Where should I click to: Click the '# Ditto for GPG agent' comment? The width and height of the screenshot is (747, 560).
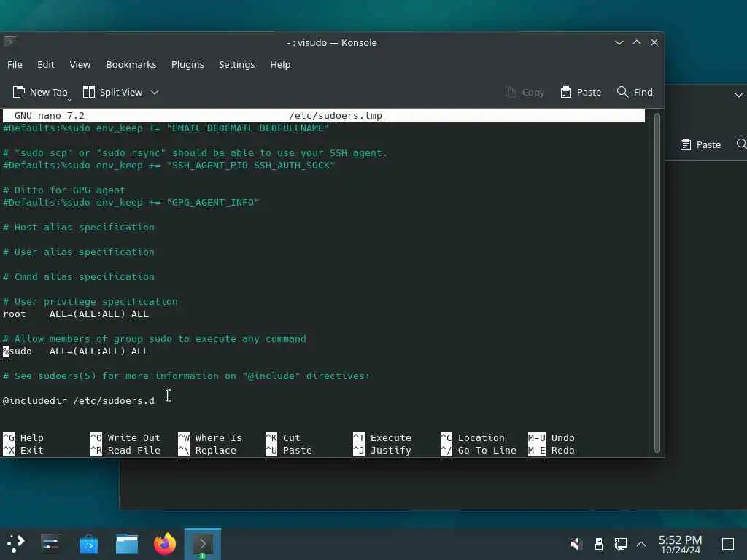tap(64, 190)
